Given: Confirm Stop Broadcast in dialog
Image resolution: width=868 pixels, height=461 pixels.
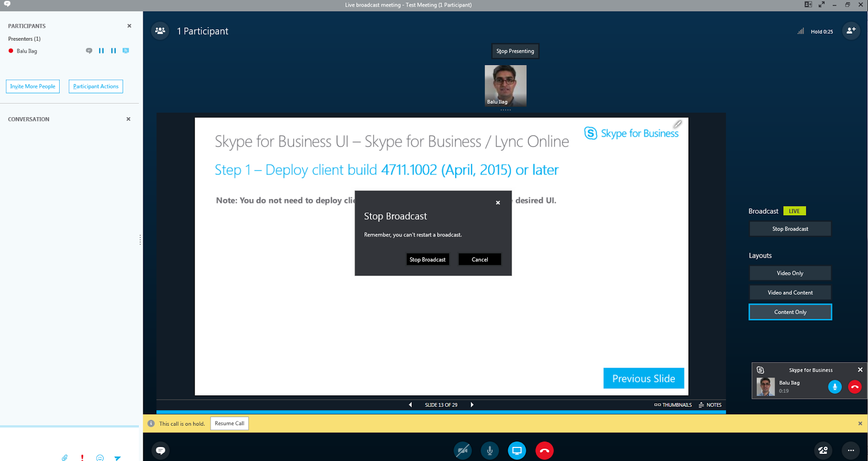Looking at the screenshot, I should tap(427, 259).
